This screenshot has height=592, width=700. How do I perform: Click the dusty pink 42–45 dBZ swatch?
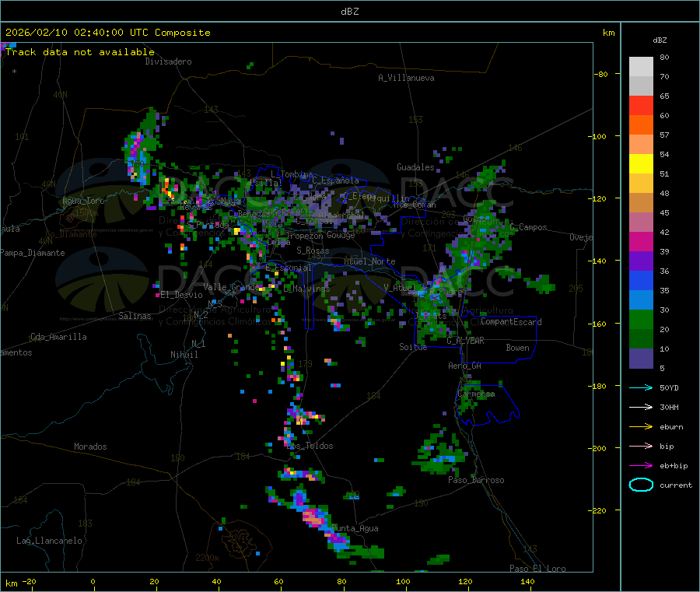pos(641,222)
